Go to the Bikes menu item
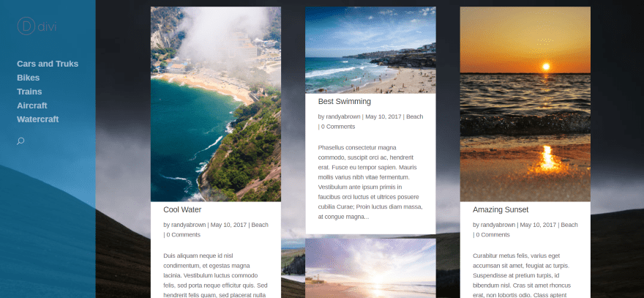Screen dimensions: 644x298 (29, 78)
